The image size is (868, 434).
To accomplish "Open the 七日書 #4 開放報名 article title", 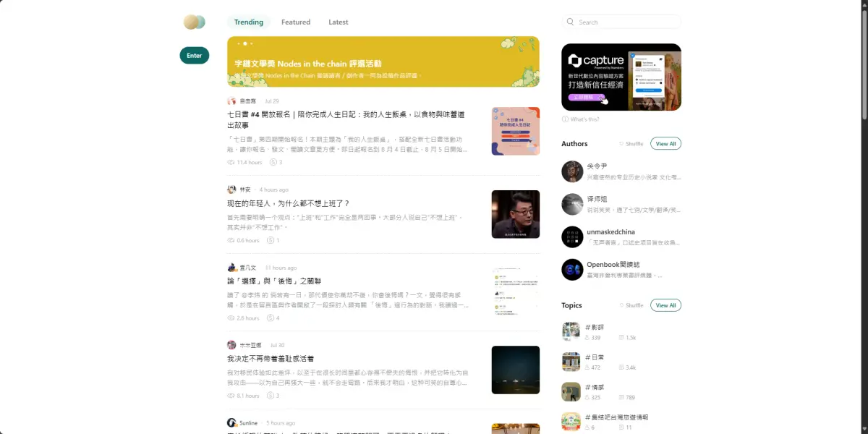I will 346,119.
